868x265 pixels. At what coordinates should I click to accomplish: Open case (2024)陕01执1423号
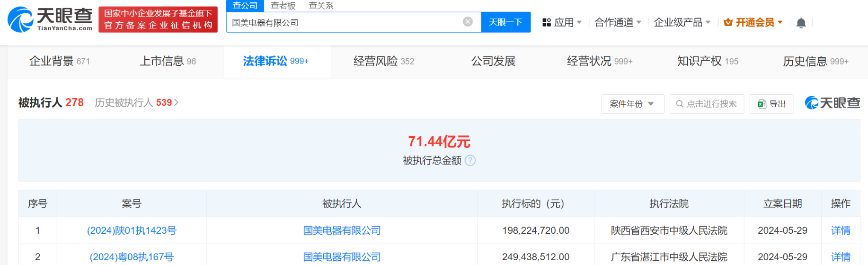point(132,230)
